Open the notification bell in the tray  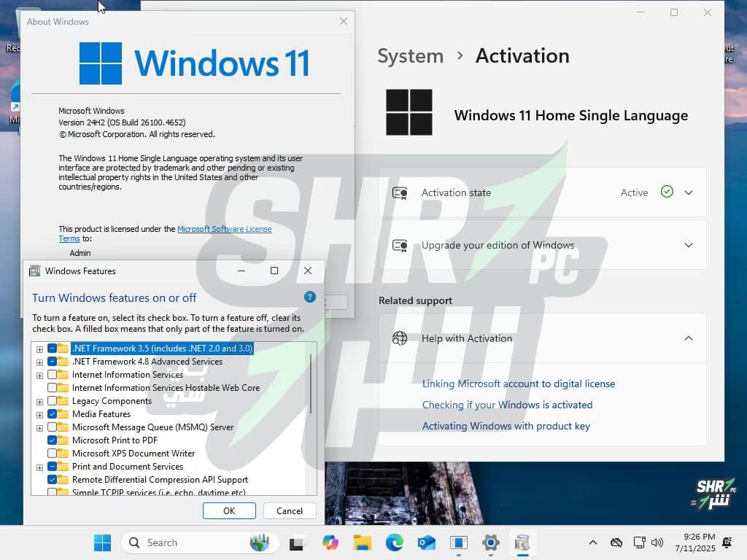727,542
